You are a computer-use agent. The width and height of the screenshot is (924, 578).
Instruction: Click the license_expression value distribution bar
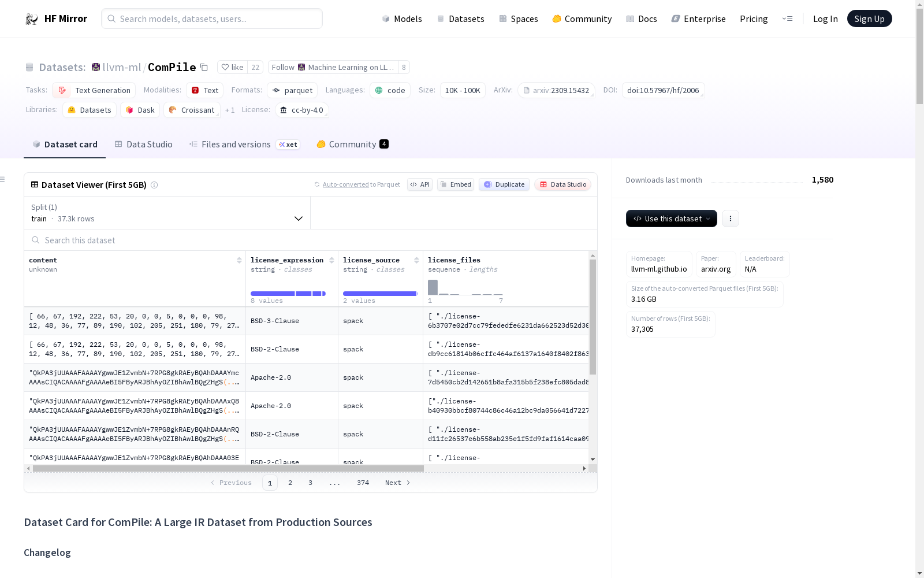point(288,294)
